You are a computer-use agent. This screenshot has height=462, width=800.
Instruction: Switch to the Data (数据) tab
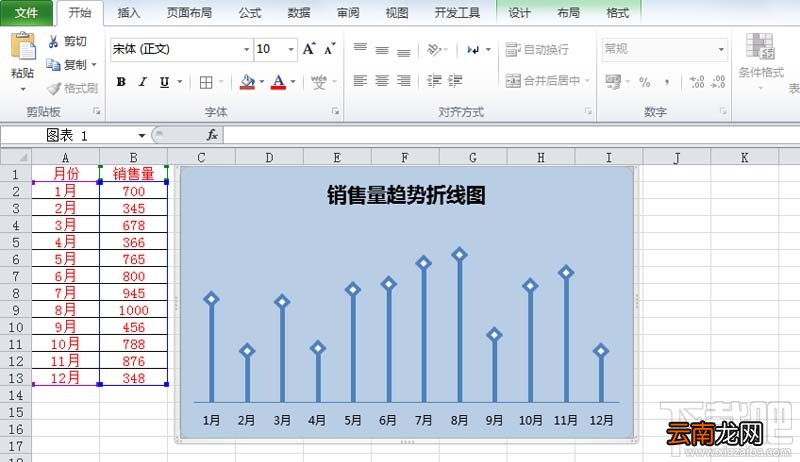[x=299, y=13]
